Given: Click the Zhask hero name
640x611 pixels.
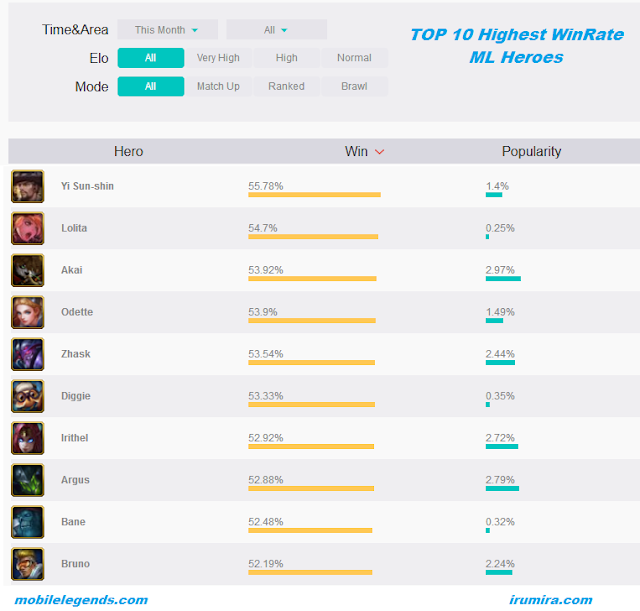Looking at the screenshot, I should [76, 354].
